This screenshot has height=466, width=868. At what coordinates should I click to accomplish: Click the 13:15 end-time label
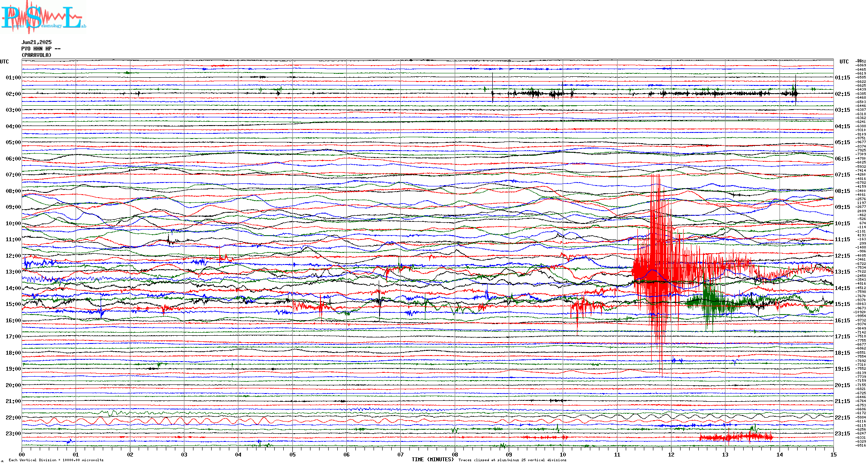click(x=843, y=272)
